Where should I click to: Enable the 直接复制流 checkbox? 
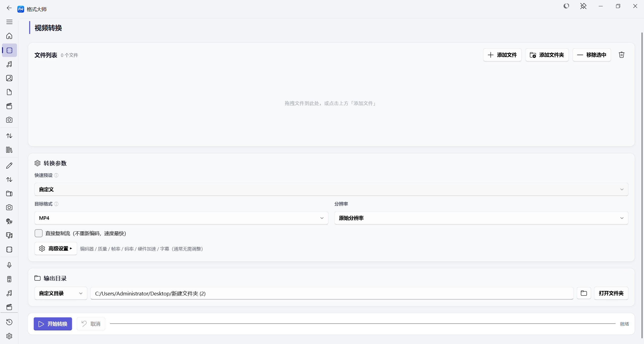38,233
